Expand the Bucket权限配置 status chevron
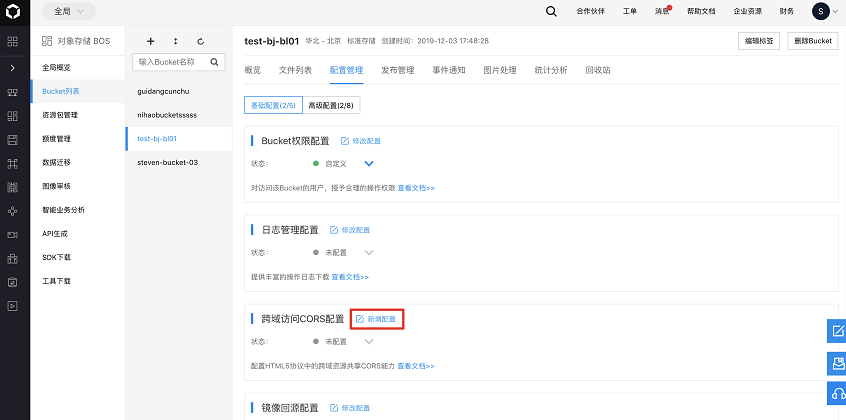Screen dimensions: 846x420 tap(369, 163)
